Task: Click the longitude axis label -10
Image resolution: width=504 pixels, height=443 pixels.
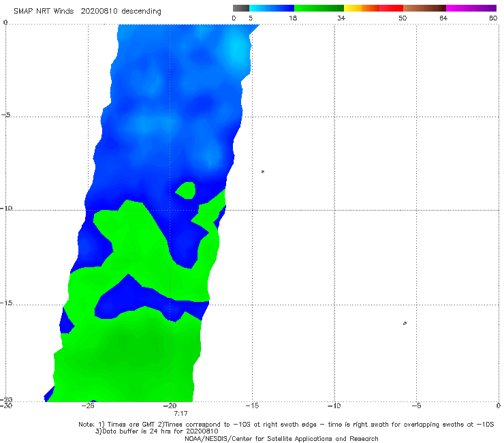Action: click(x=334, y=406)
